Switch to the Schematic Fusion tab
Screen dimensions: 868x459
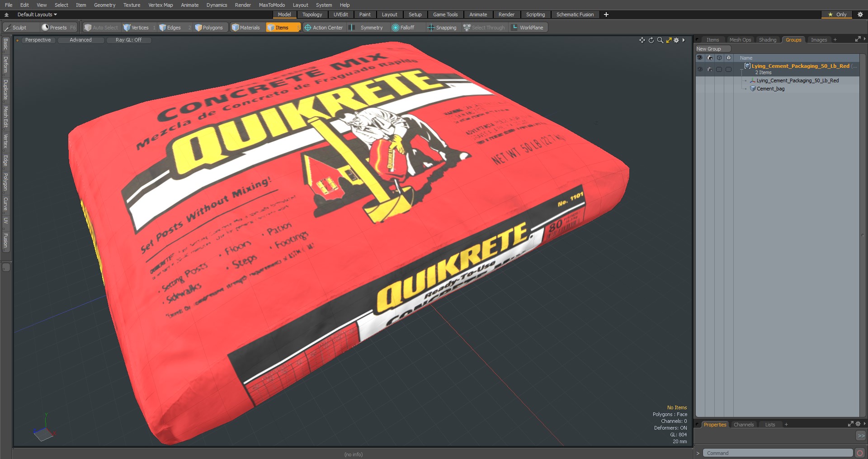click(x=575, y=14)
